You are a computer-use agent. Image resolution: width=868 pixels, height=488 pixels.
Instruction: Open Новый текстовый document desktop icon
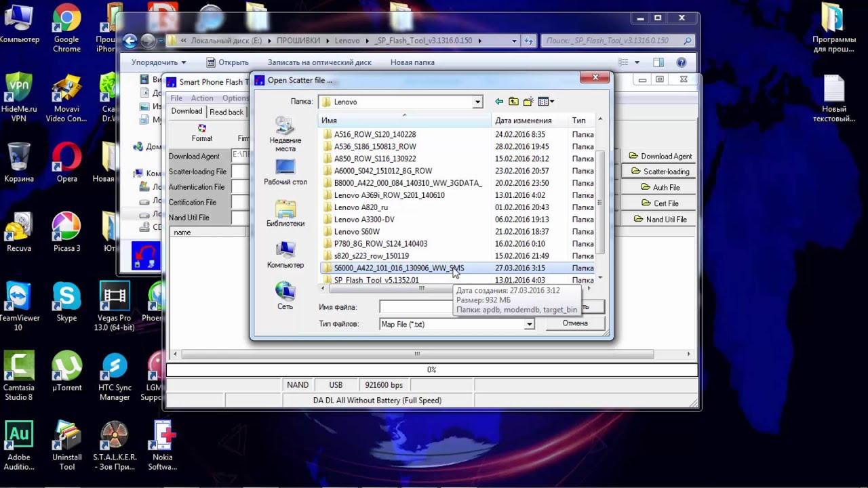point(834,98)
